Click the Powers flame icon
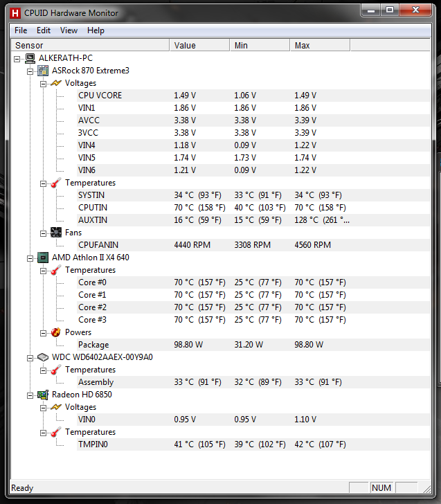The height and width of the screenshot is (504, 441). (x=56, y=332)
